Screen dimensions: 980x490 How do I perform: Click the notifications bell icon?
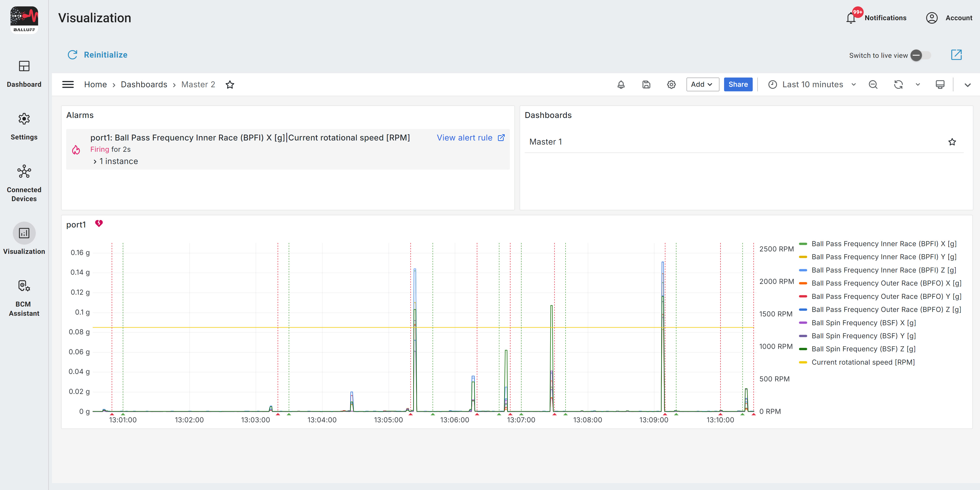pyautogui.click(x=851, y=18)
